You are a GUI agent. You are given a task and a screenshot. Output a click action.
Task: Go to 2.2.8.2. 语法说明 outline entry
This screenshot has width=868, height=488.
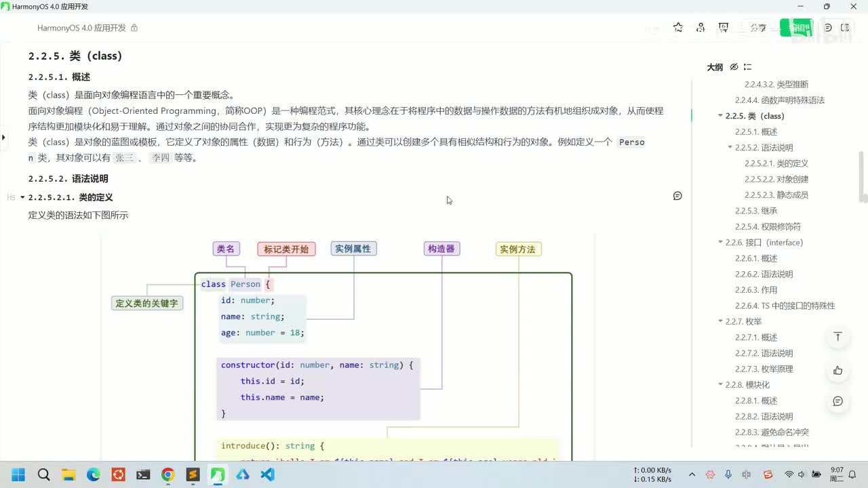click(x=764, y=417)
